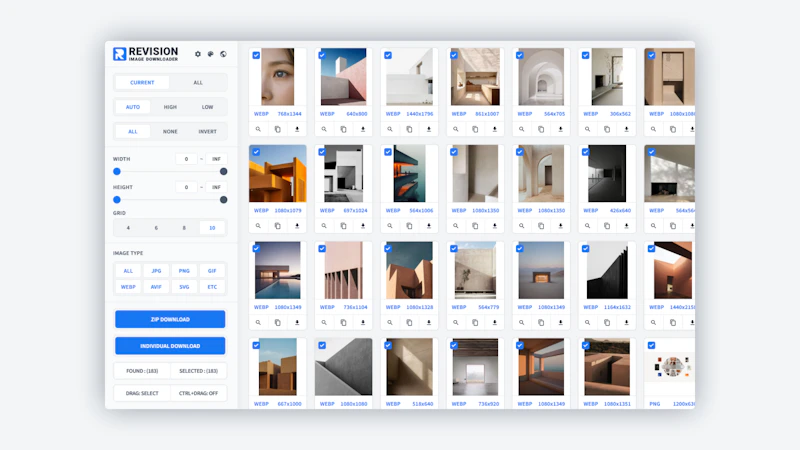The width and height of the screenshot is (800, 450).
Task: Click the HEIGHT INF maximum field
Action: point(216,187)
